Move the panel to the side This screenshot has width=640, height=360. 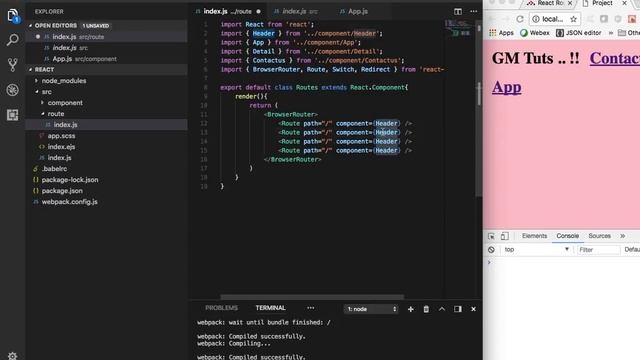pyautogui.click(x=458, y=309)
